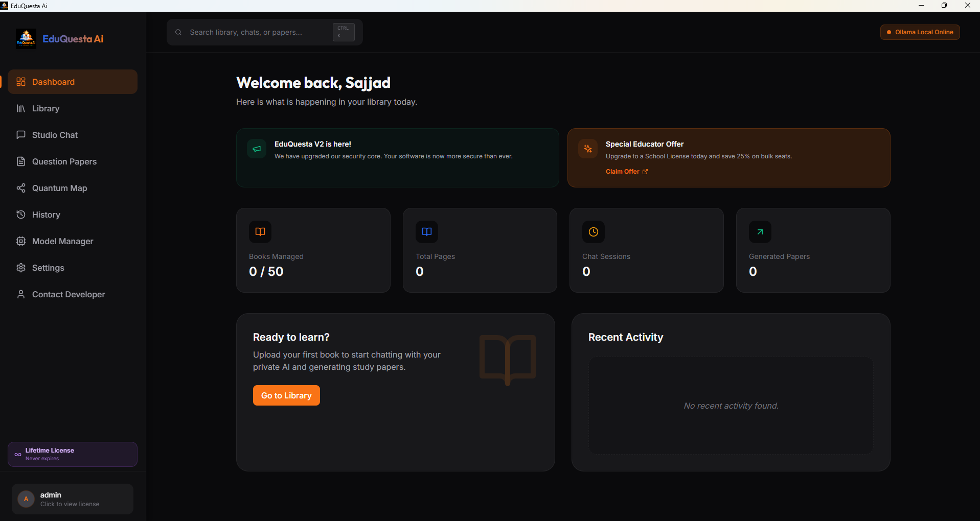980x521 pixels.
Task: Switch to the Dashboard section
Action: [x=53, y=82]
